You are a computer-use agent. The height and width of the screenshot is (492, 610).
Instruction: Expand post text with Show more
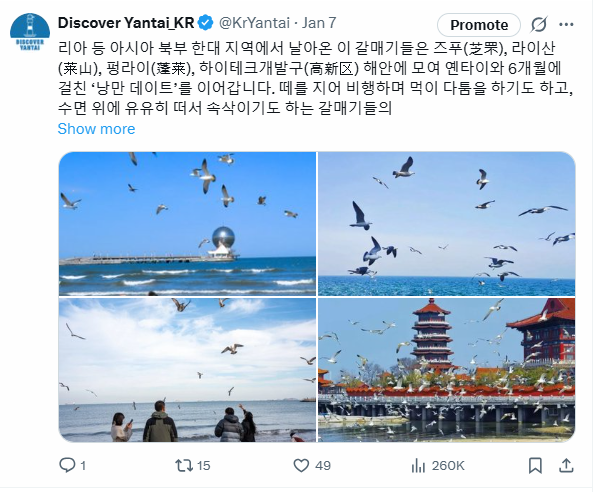point(96,129)
